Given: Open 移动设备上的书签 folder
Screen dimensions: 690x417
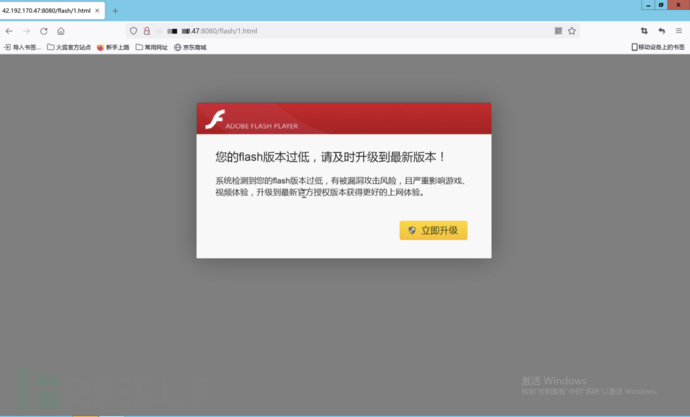Looking at the screenshot, I should tap(658, 47).
